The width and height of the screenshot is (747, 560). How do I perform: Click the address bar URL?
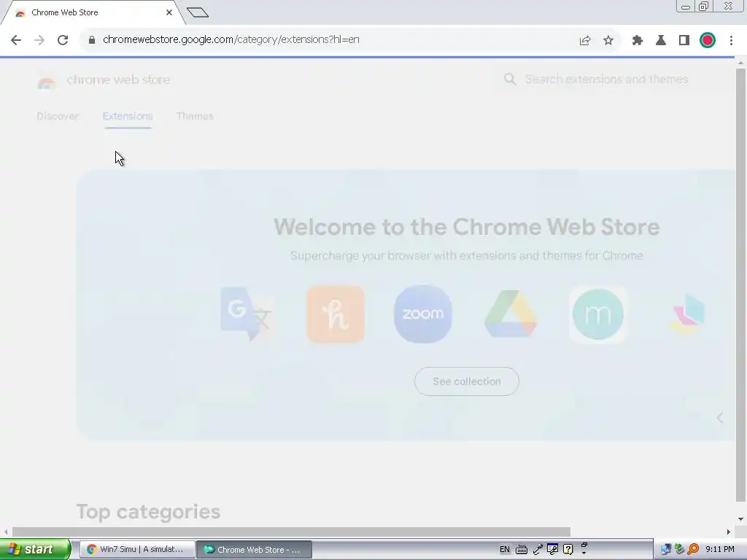pos(231,39)
